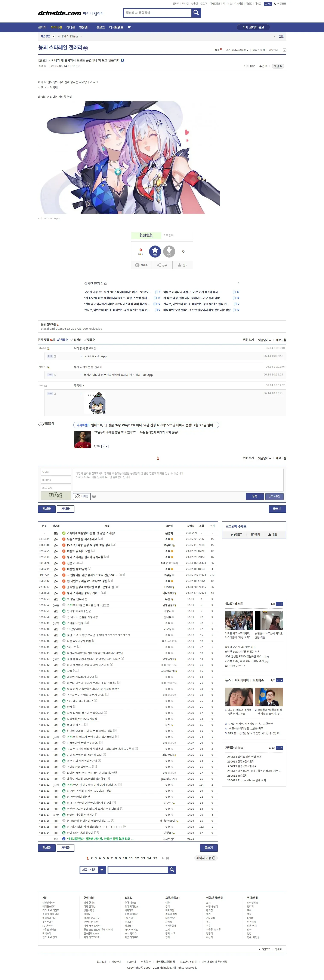Click the 공유 share icon
The width and height of the screenshot is (324, 980).
[x=159, y=265]
